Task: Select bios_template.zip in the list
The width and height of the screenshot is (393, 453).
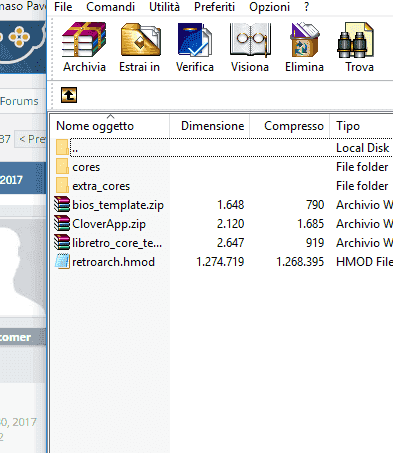Action: (x=118, y=205)
